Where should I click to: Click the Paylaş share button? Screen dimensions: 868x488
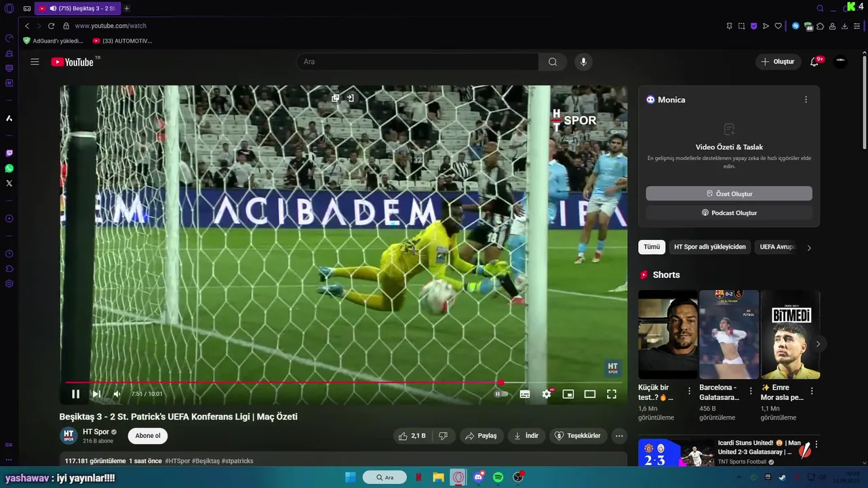(481, 436)
